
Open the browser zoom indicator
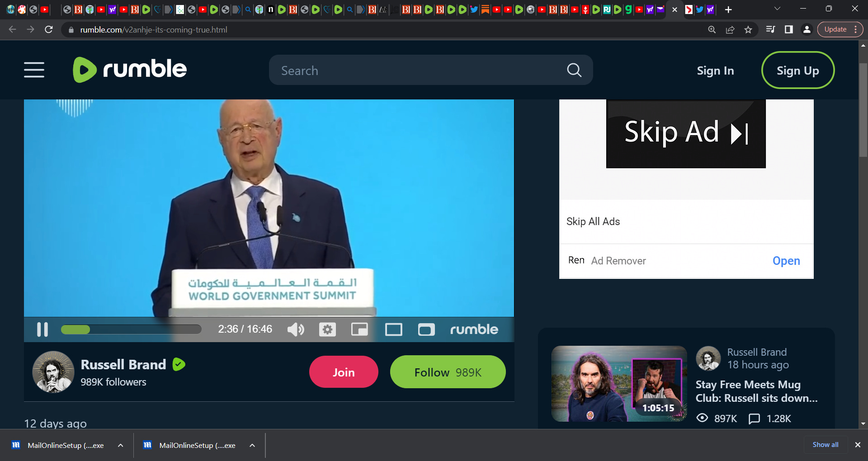712,29
